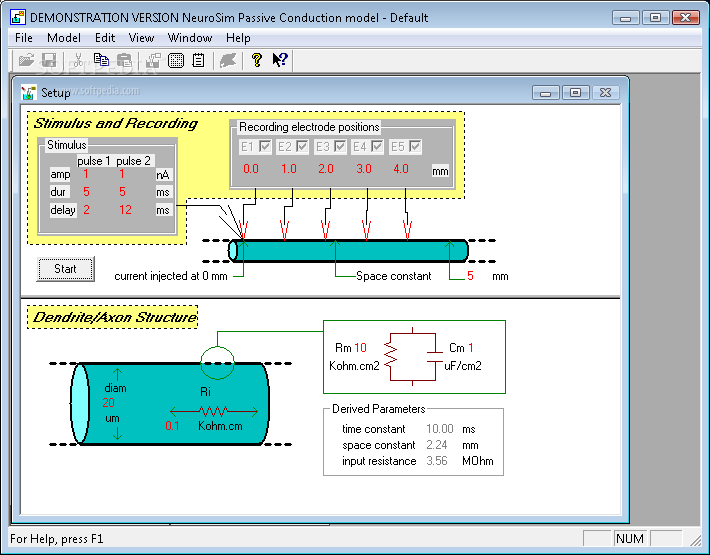
Task: Click the Copy toolbar icon
Action: 101,60
